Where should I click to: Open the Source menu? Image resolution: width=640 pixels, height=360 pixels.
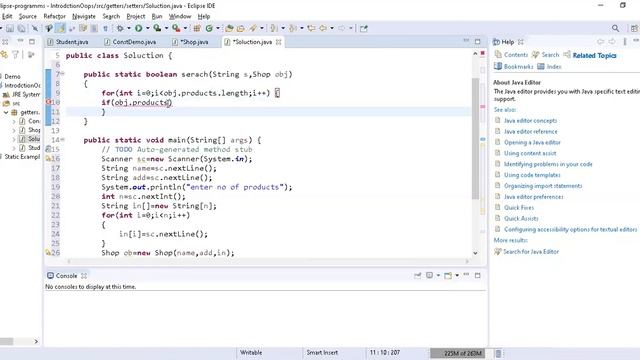point(28,16)
